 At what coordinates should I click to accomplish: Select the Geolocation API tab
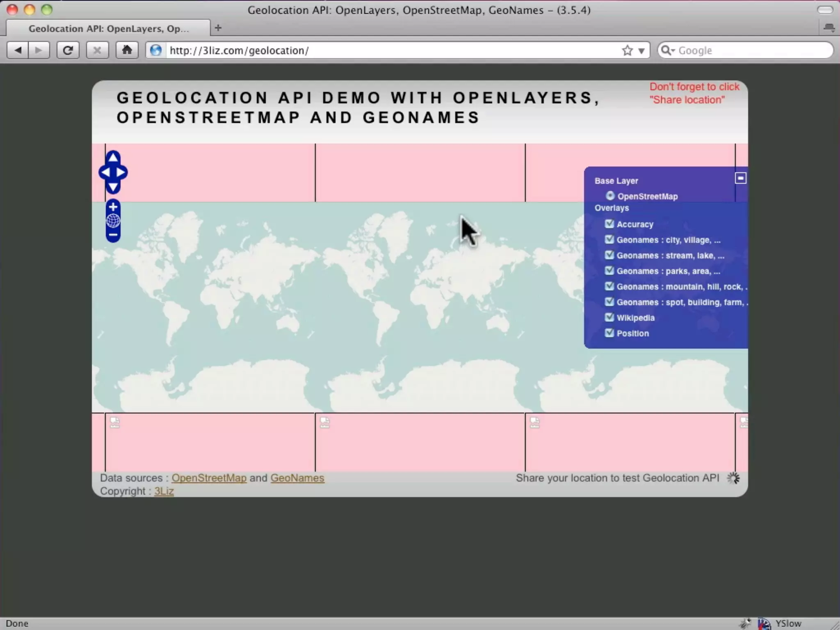[109, 29]
